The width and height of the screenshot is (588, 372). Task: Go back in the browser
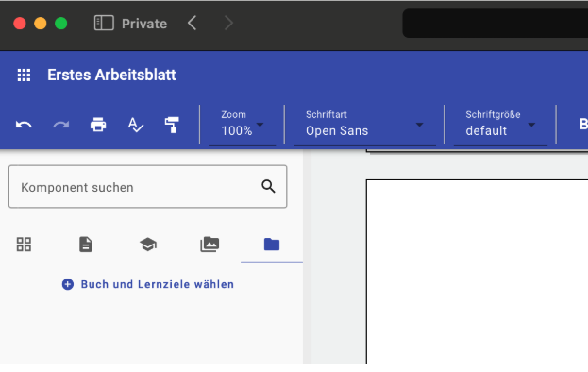pyautogui.click(x=192, y=24)
